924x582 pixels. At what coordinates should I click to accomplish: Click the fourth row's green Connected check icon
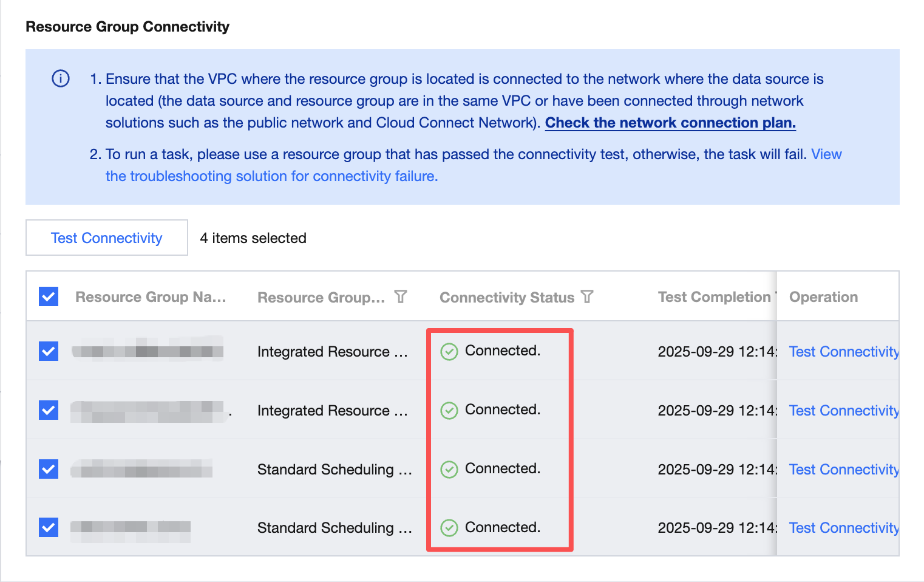coord(449,528)
